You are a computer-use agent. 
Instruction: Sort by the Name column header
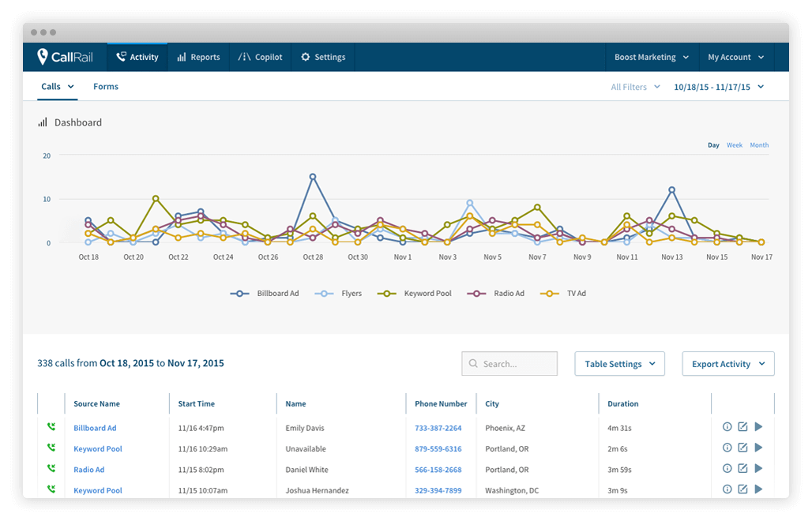pos(295,403)
